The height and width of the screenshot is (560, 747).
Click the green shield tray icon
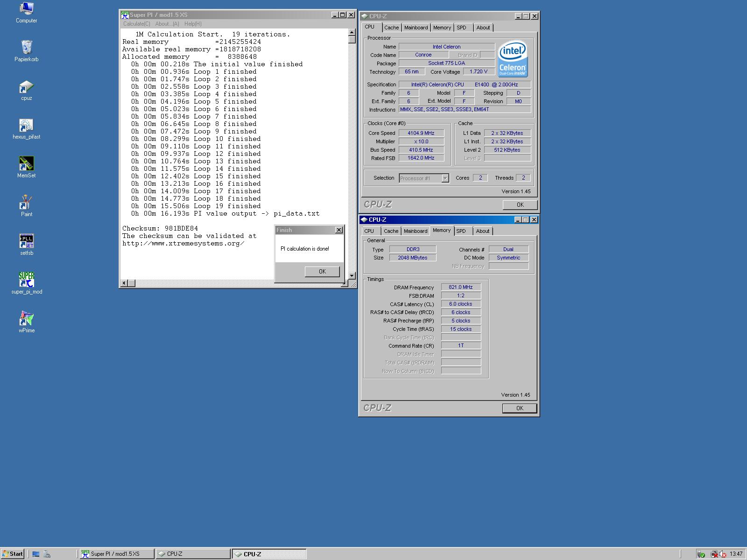click(x=701, y=554)
